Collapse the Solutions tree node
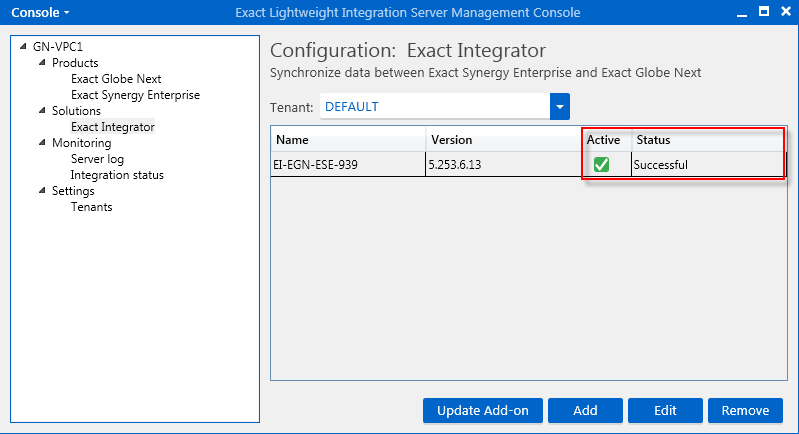799x434 pixels. (42, 110)
